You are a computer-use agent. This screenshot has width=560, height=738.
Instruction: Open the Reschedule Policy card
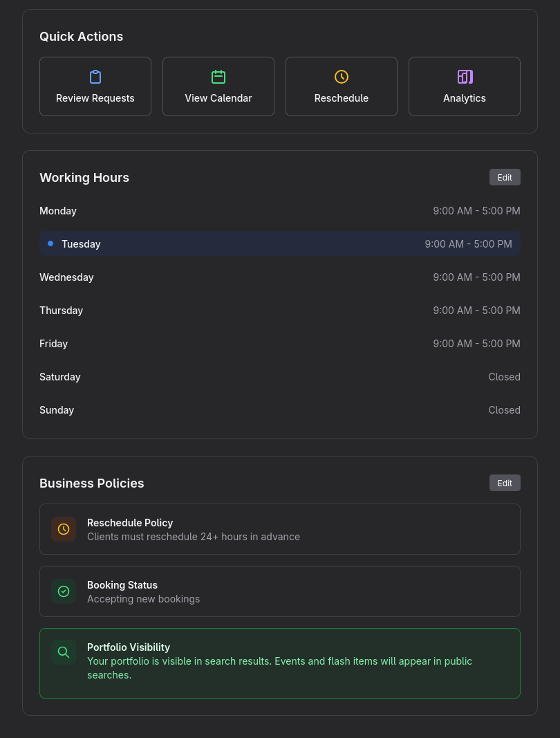(x=279, y=529)
